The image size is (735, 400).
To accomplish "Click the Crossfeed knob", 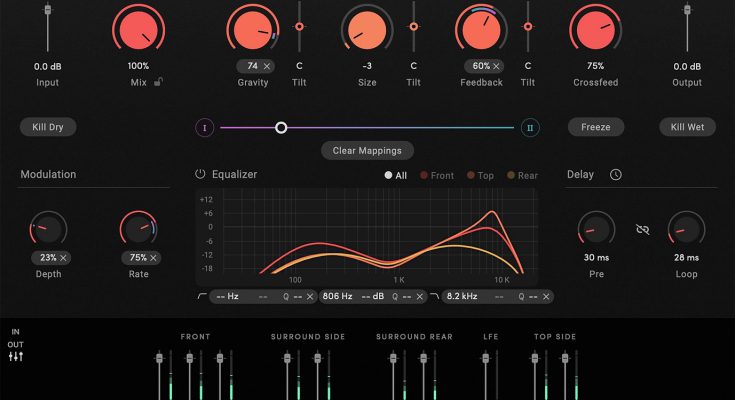I will tap(594, 28).
